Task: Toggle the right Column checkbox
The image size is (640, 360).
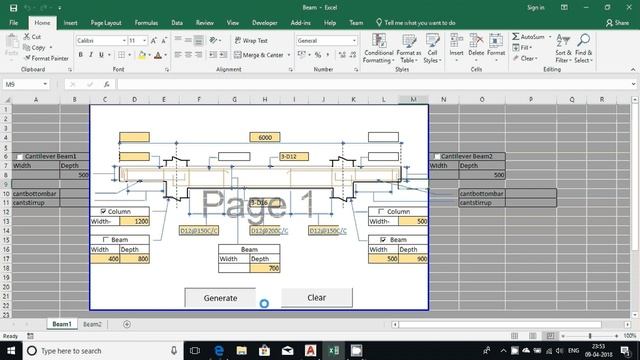Action: tap(381, 211)
